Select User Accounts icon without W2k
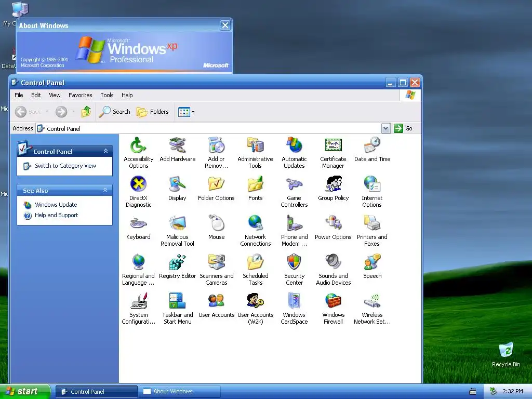The image size is (532, 399). click(217, 301)
